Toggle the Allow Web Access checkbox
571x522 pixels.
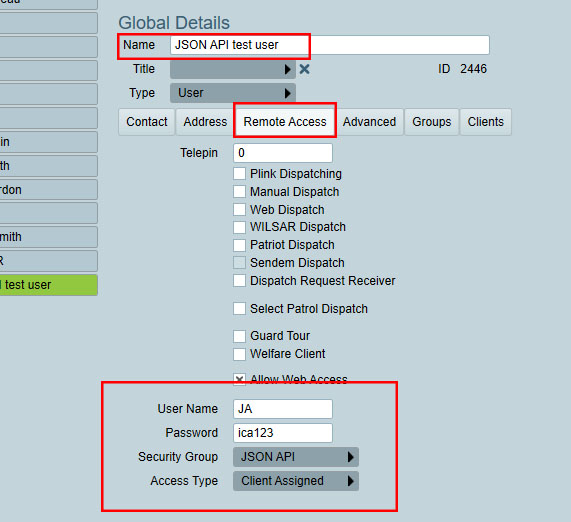coord(239,379)
